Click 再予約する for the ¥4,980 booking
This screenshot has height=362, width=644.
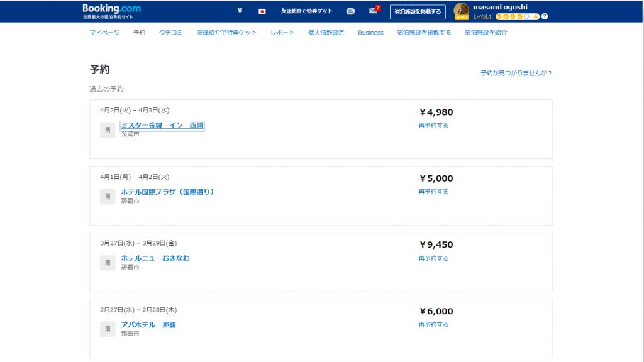point(433,126)
